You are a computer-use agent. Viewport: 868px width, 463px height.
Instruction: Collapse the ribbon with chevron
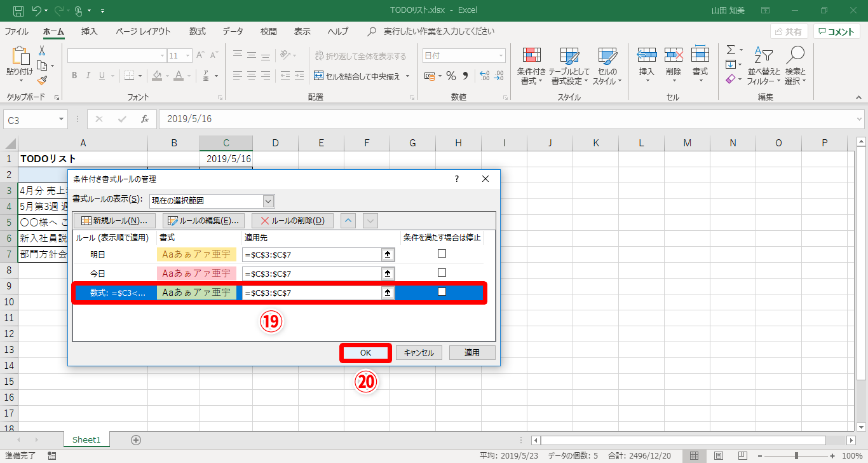pos(859,97)
